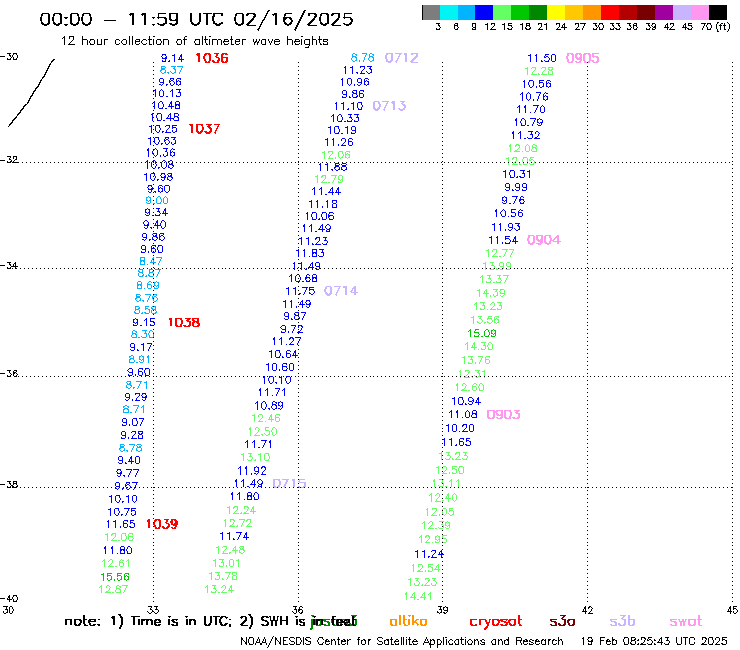
Task: Click the longitude axis label 33
Action: (153, 610)
